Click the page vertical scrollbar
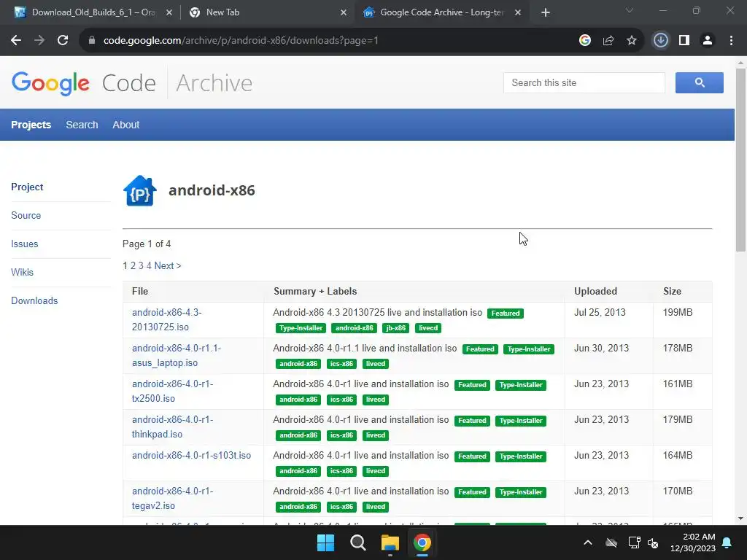Image resolution: width=747 pixels, height=560 pixels. pyautogui.click(x=740, y=160)
